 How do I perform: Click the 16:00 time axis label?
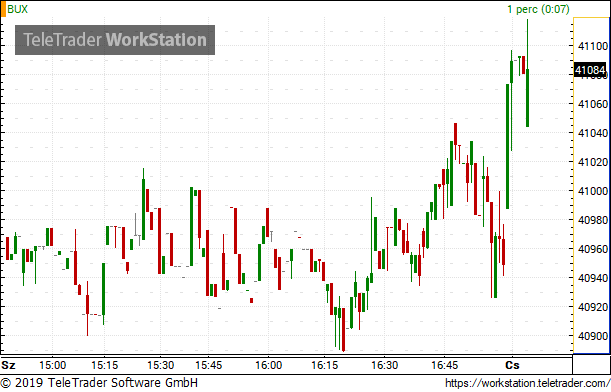point(268,366)
